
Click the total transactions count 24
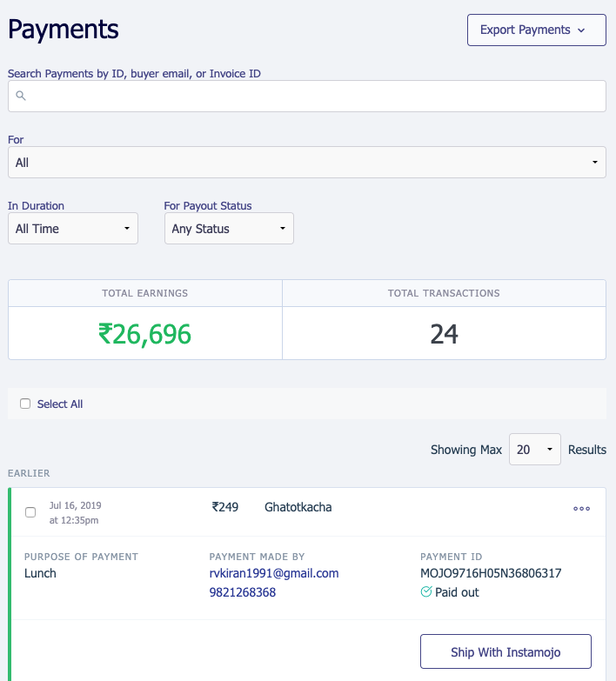[444, 334]
